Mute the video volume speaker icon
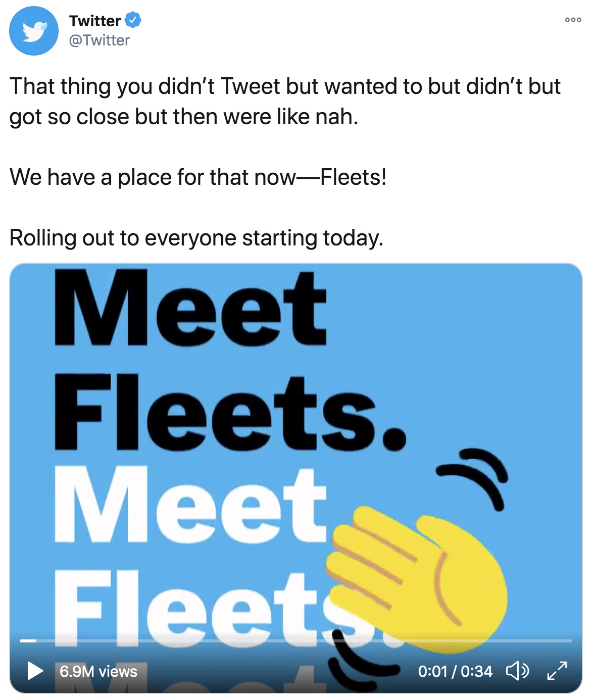The image size is (595, 700). click(518, 671)
